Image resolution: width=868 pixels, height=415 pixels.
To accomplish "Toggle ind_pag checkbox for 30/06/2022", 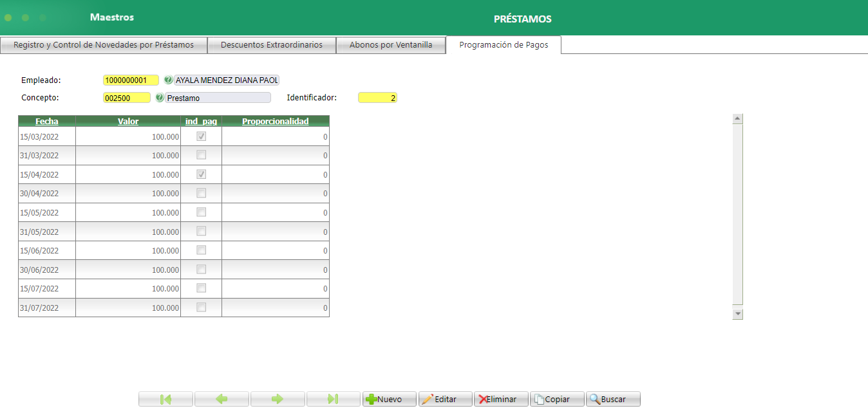I will [202, 269].
